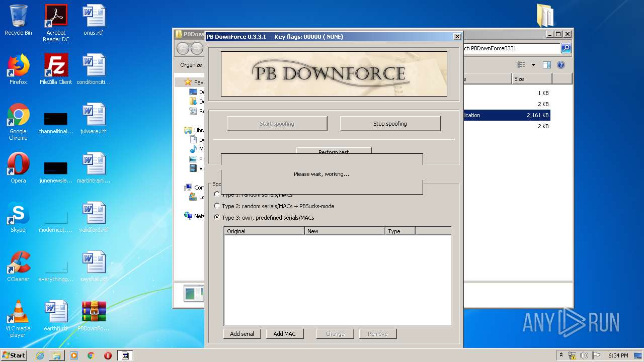Select the conditionciti... document icon
This screenshot has width=644, height=362.
click(94, 69)
